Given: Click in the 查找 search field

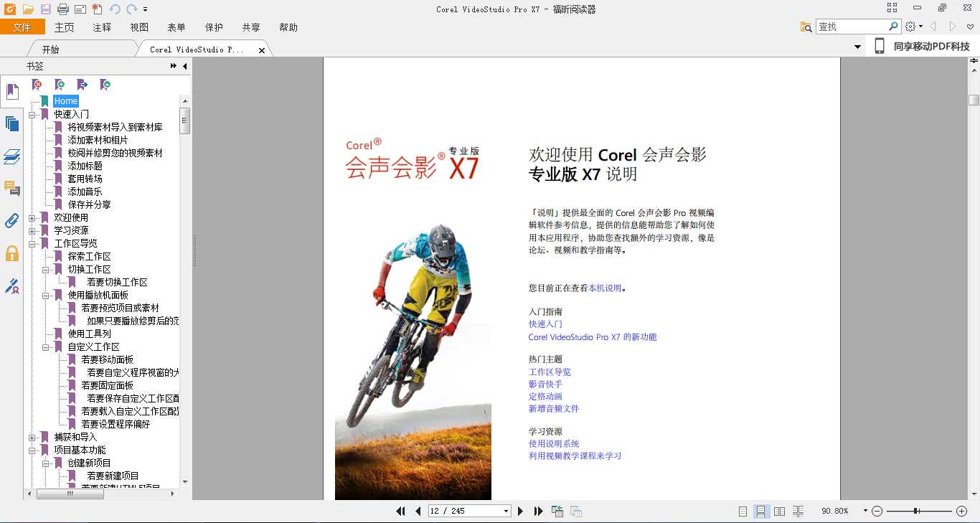Looking at the screenshot, I should point(852,27).
